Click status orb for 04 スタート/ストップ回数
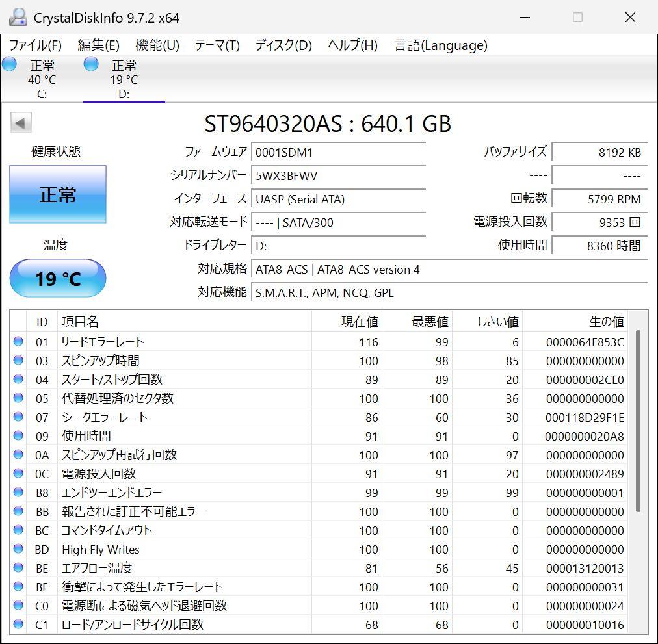This screenshot has width=658, height=644. 18,379
